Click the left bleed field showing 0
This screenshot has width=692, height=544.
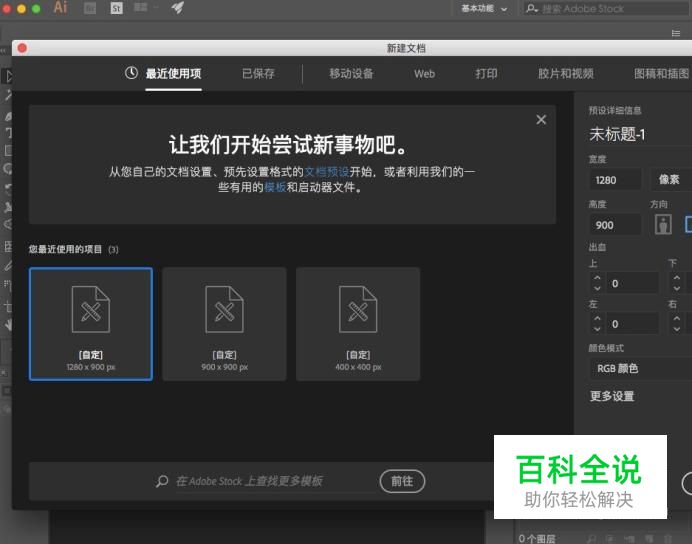pos(632,324)
